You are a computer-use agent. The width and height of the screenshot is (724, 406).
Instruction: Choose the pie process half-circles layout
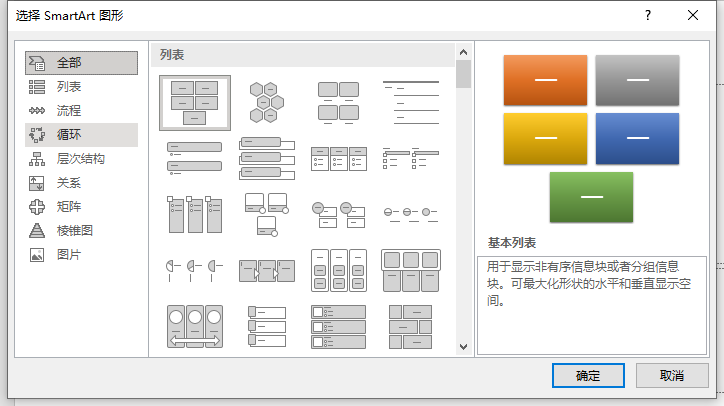(194, 270)
